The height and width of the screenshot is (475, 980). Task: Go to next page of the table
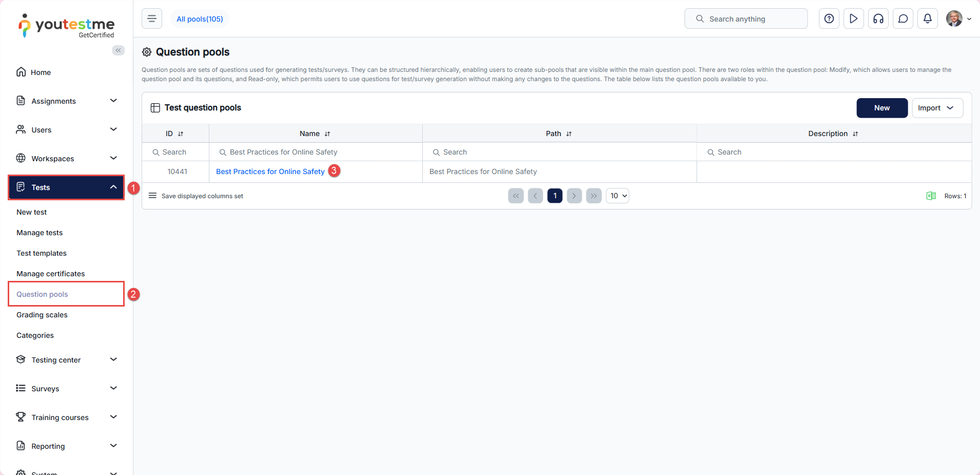(575, 196)
